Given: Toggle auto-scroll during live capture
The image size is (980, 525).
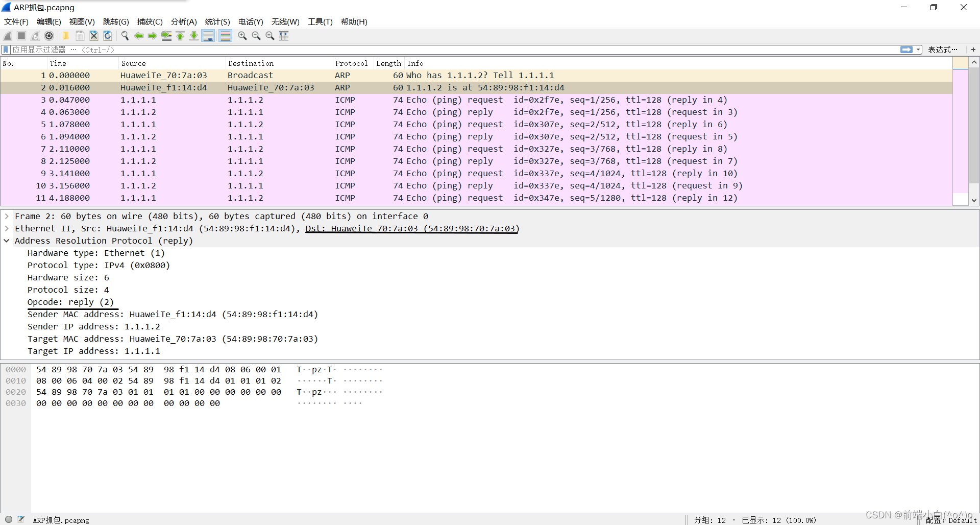Looking at the screenshot, I should pyautogui.click(x=208, y=36).
